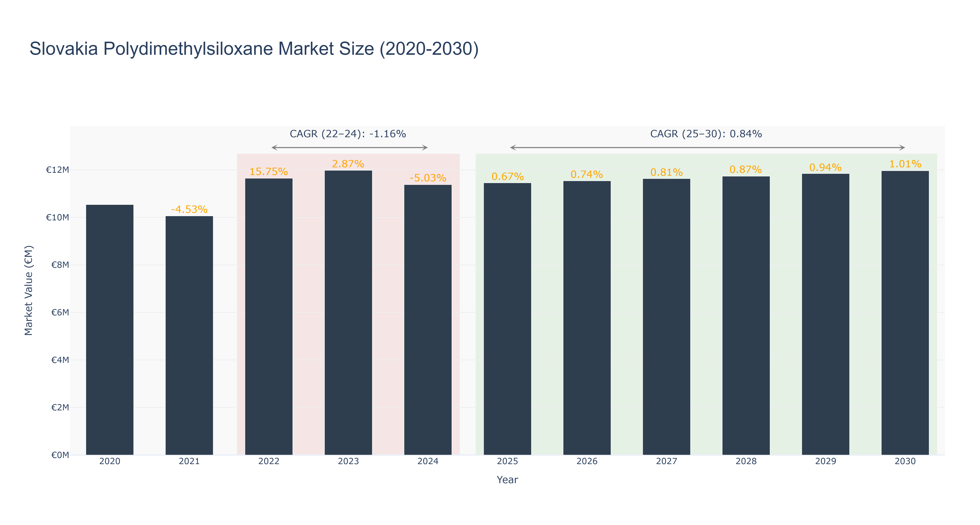Screen dimensions: 980x525
Task: Click the '2020' x-axis label
Action: [110, 461]
